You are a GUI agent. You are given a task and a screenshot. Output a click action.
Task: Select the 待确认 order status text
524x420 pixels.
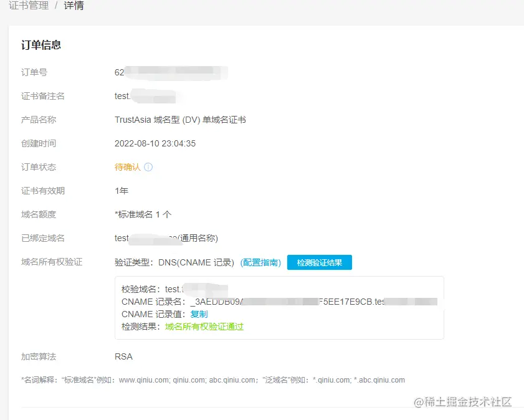coord(127,167)
